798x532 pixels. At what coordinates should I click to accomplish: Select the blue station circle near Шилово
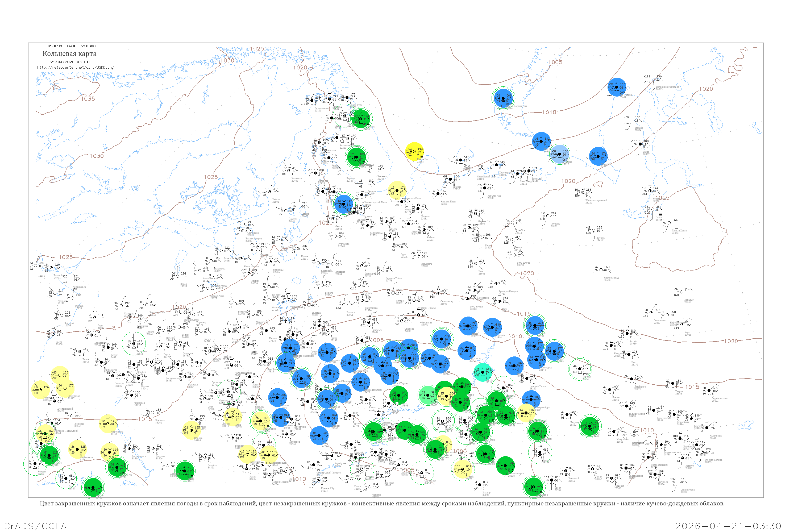point(277,398)
